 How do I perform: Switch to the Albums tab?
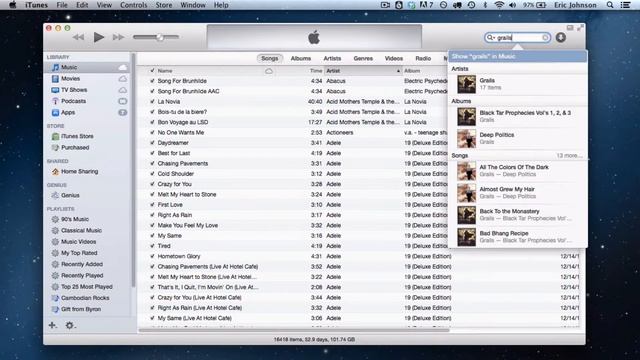click(x=301, y=58)
